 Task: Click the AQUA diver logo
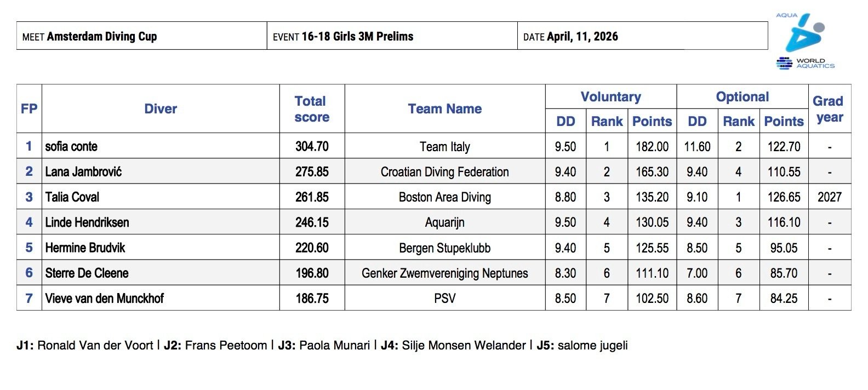tap(803, 35)
